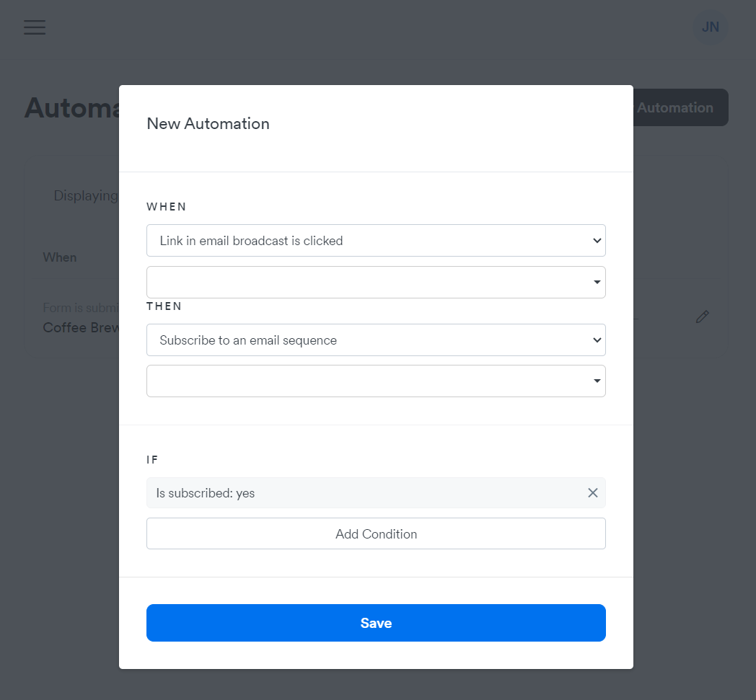Open the 'Link in email broadcast is clicked' dropdown
The image size is (756, 700).
(376, 240)
